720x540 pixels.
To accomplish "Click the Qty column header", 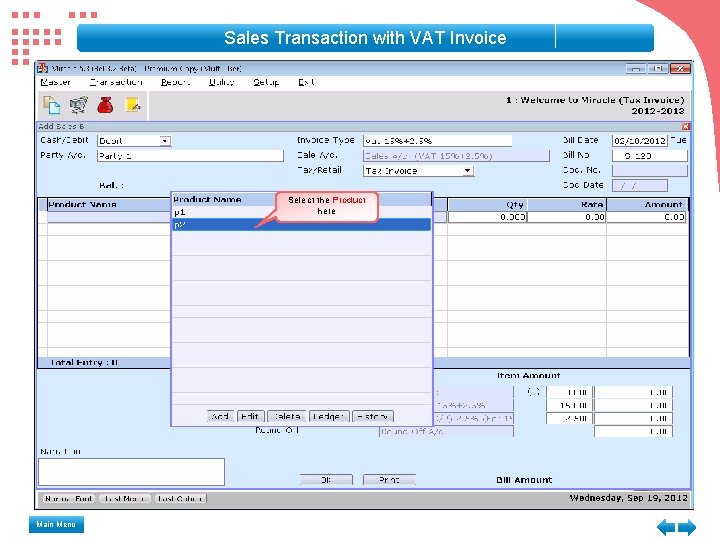I will click(x=487, y=204).
